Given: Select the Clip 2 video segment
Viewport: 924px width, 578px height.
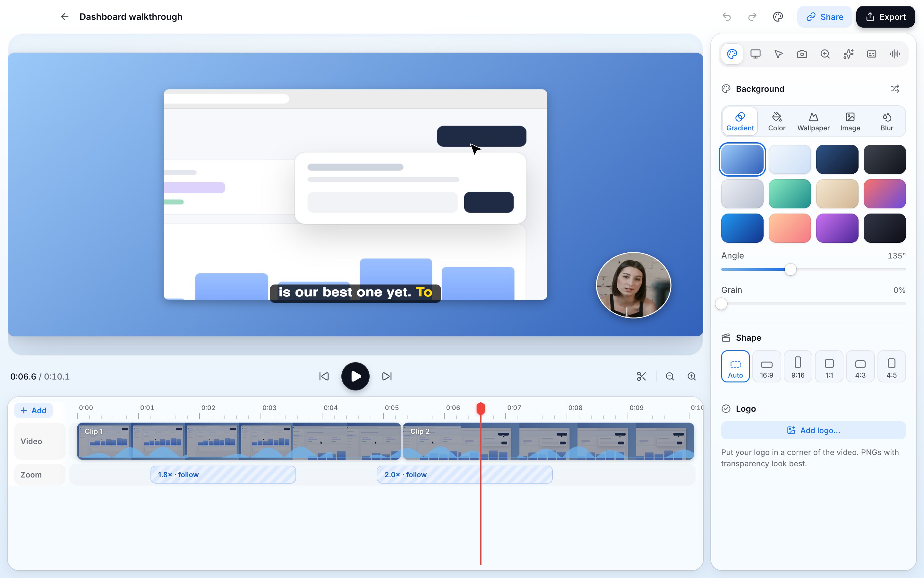Looking at the screenshot, I should coord(548,441).
